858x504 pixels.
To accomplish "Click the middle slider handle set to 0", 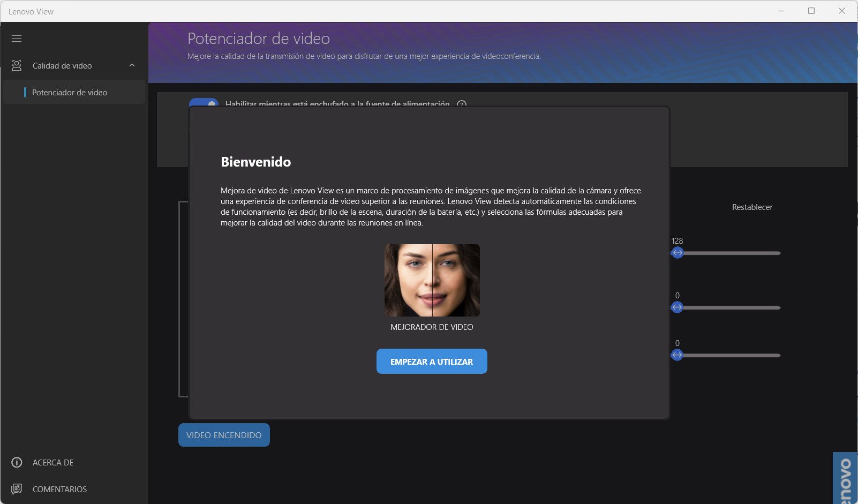I will (677, 307).
